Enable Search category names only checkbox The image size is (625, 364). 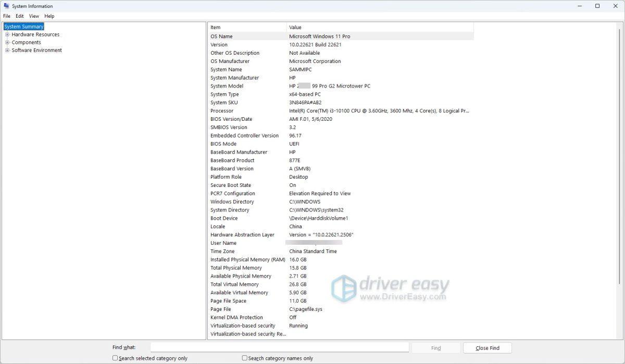(x=245, y=358)
